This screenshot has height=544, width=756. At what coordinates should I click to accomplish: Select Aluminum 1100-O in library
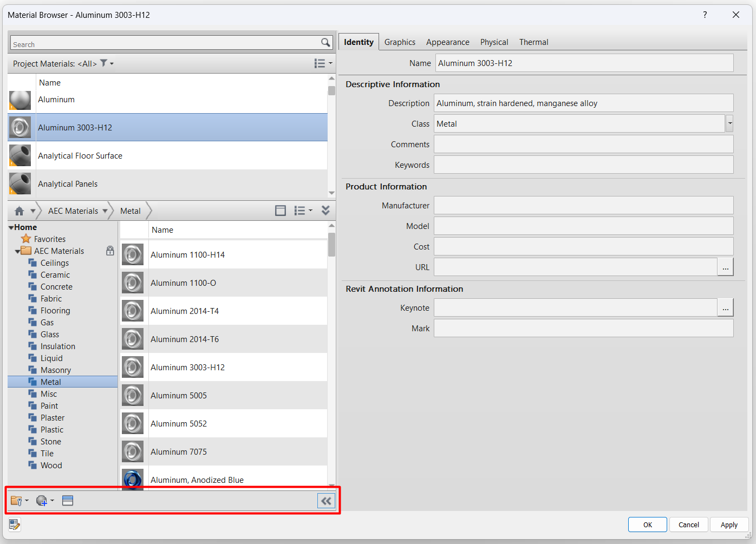[224, 283]
